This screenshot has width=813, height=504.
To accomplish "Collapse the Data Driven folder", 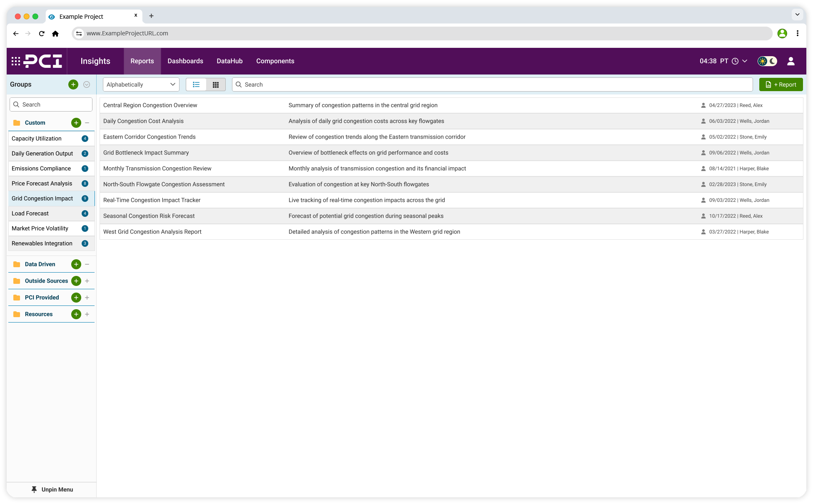I will [x=87, y=264].
